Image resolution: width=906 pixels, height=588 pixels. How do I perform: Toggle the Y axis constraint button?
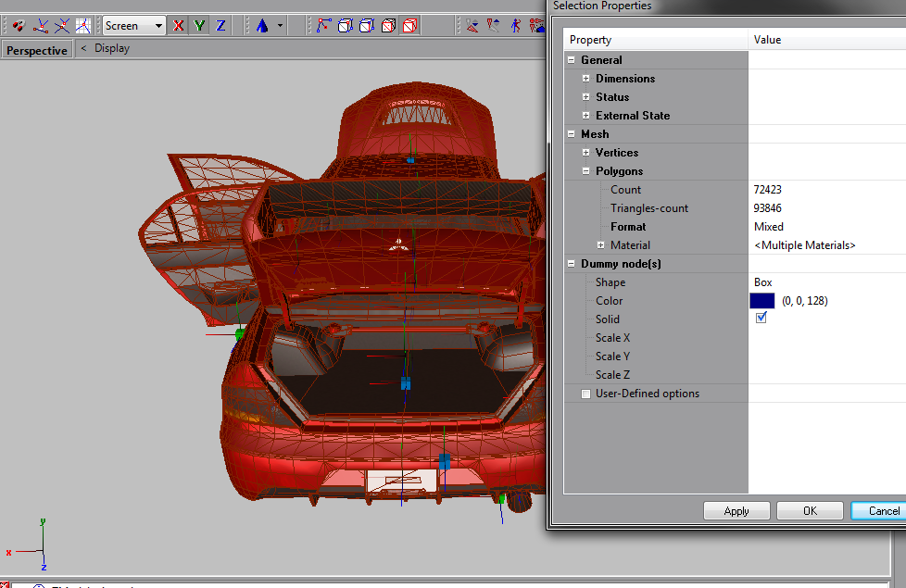pyautogui.click(x=199, y=26)
